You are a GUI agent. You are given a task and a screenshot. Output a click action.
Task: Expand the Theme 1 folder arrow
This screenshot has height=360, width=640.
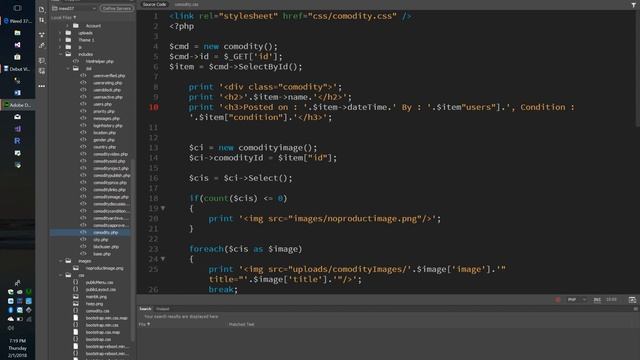pos(60,40)
